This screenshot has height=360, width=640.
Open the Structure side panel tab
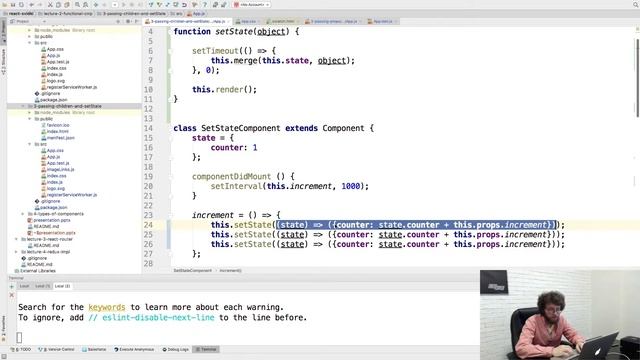3,62
